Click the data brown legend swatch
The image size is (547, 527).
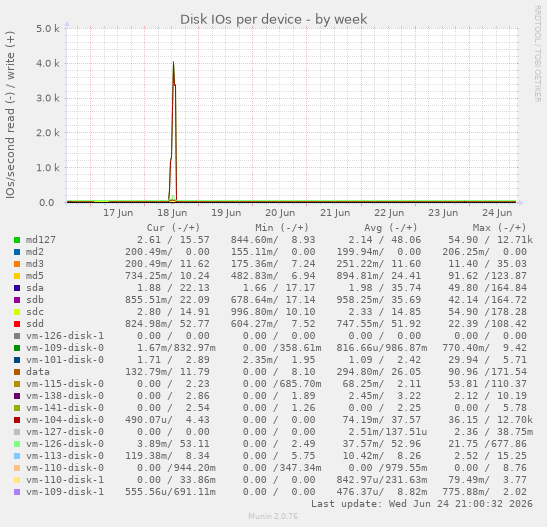tap(17, 372)
